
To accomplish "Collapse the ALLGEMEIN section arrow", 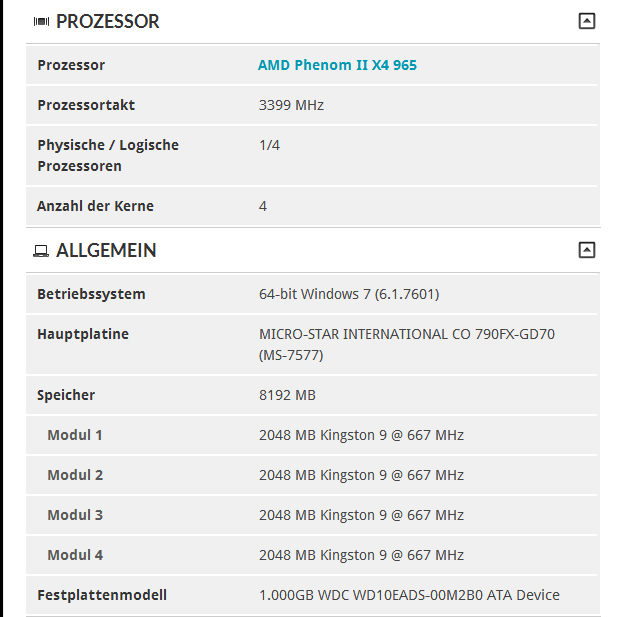I will pyautogui.click(x=587, y=250).
